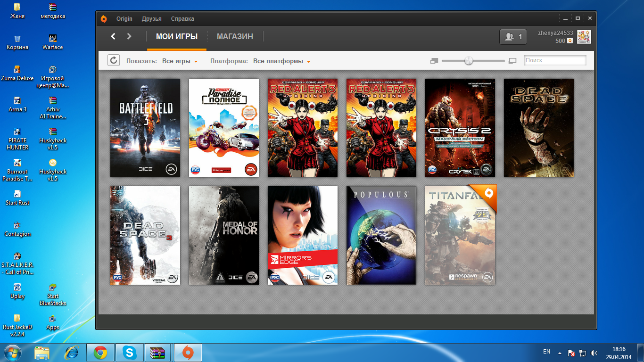
Task: Open the 'Женя' desktop folder
Action: coord(17,11)
